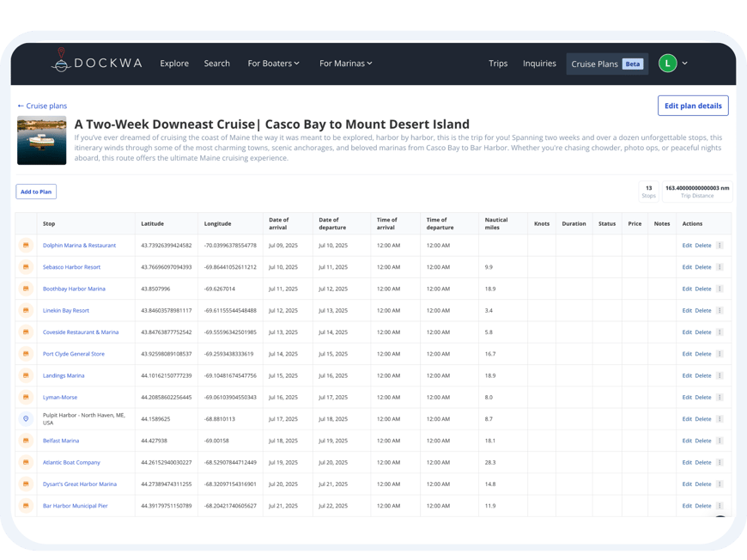Click the Jul 09, 2025 arrival date

point(283,246)
